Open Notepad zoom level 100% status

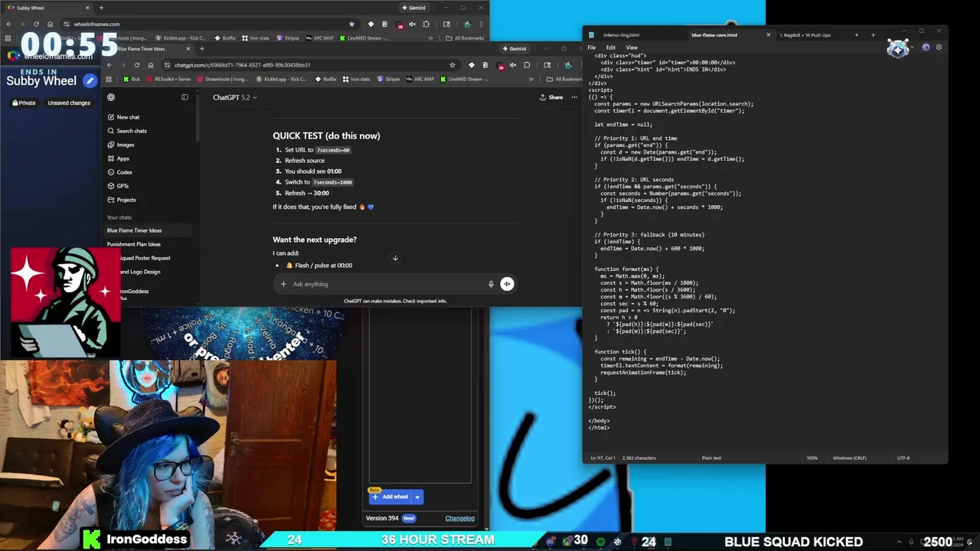[x=812, y=458]
